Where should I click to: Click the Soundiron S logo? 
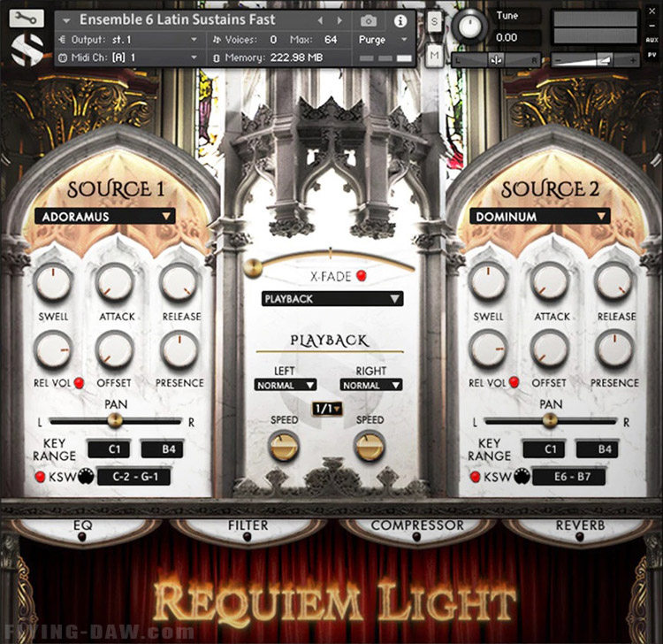27,50
